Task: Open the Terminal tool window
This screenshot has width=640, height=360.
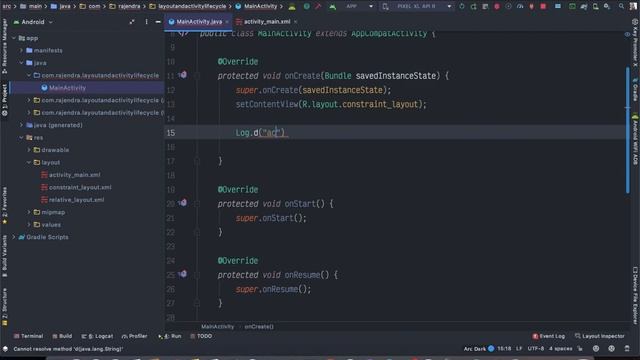Action: point(28,336)
